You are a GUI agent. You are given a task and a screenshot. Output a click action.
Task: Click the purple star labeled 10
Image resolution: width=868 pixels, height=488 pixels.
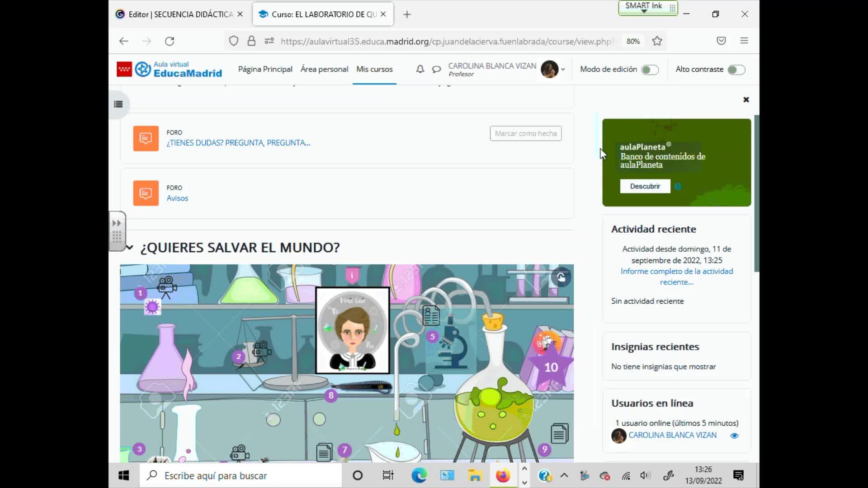point(551,367)
